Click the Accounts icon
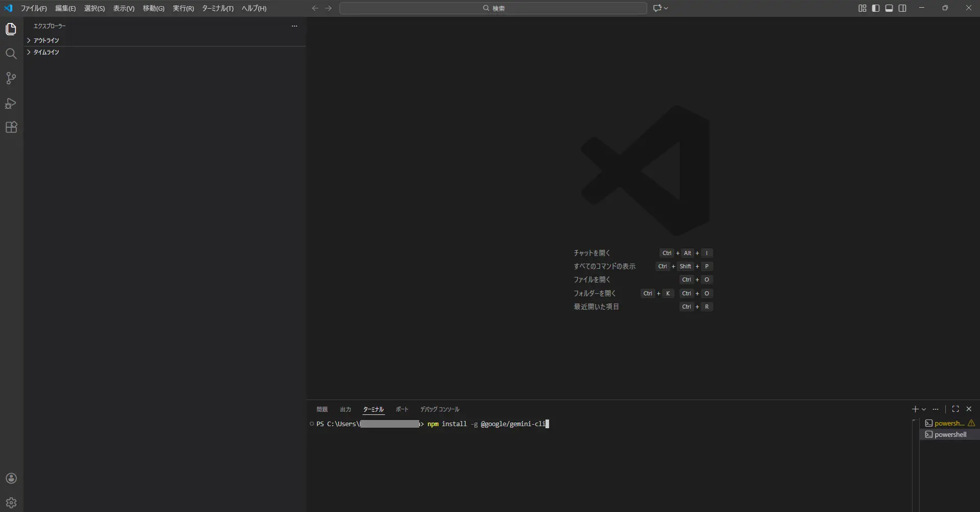Screen dimensions: 980x512 [11, 478]
